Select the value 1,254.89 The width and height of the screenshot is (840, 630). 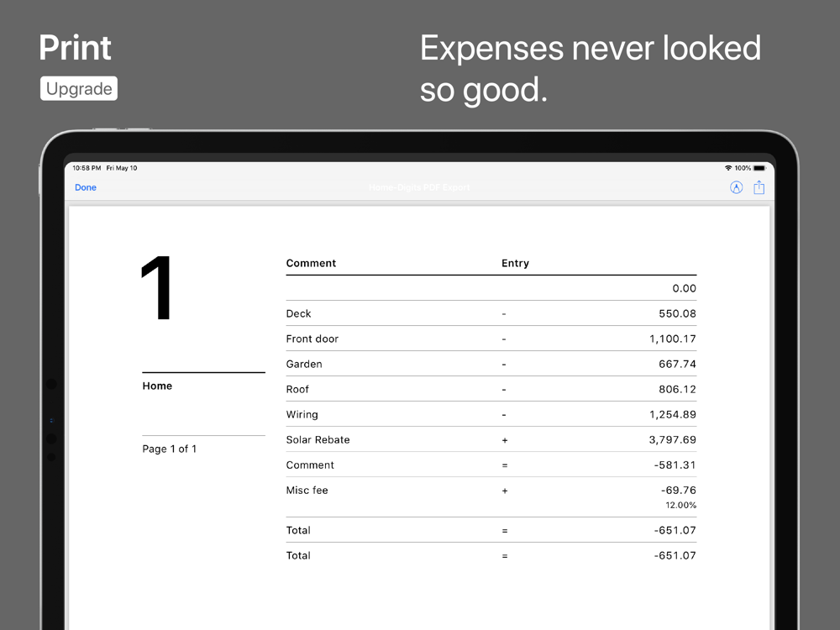pos(672,414)
